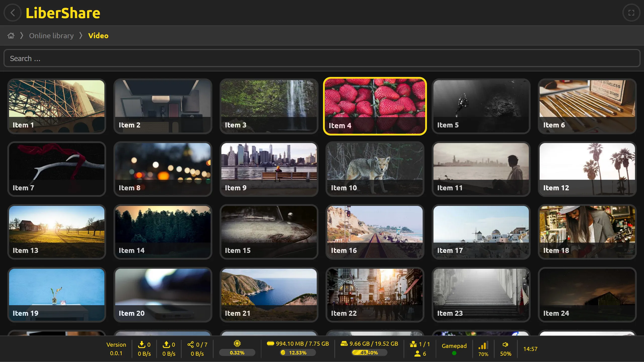Open Item 13 sunrise farm thumbnail
Screen dimensions: 644x362
[x=57, y=232]
